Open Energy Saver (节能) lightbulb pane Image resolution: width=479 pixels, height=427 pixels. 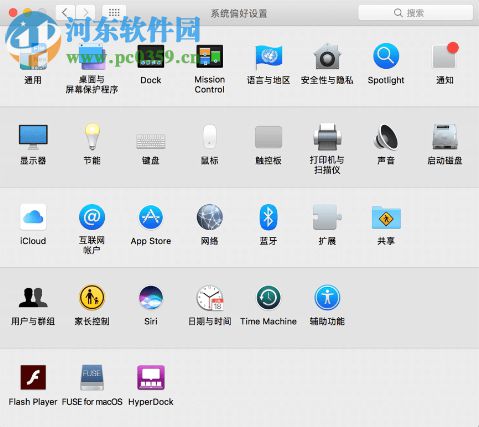[92, 136]
